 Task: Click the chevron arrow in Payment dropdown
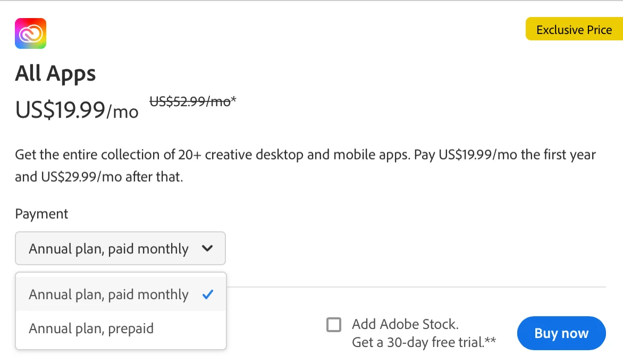click(207, 248)
